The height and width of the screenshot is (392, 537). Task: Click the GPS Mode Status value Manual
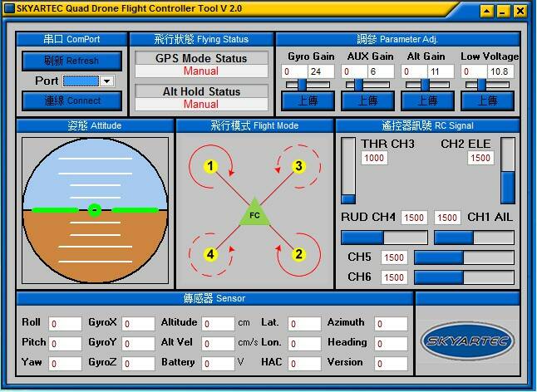[201, 71]
